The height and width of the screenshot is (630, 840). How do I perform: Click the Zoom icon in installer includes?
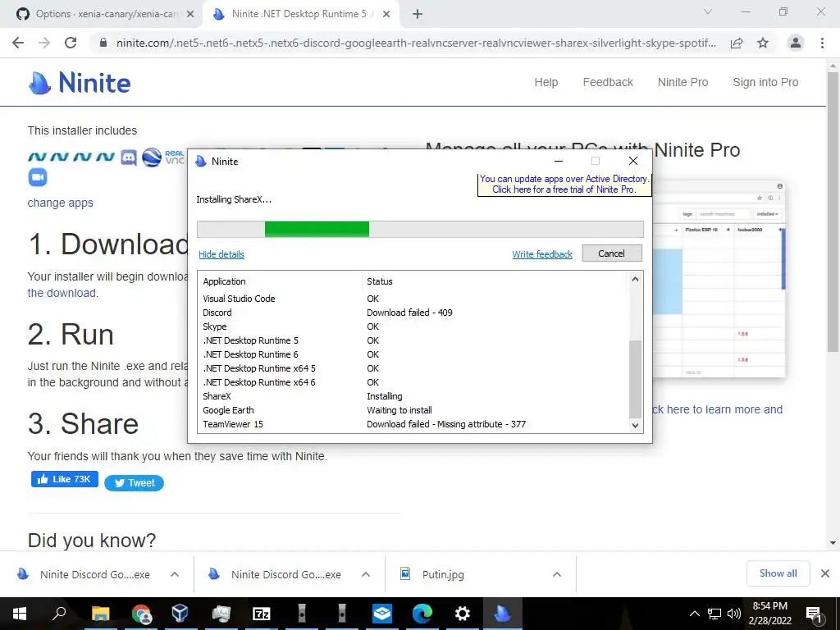coord(38,177)
